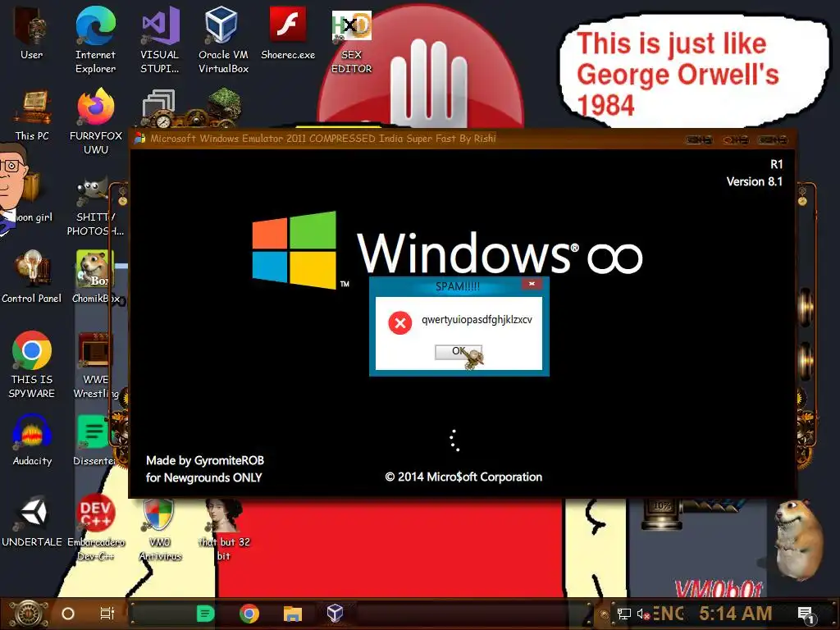Image resolution: width=840 pixels, height=630 pixels.
Task: Launch VMO Antivirus shield icon
Action: click(160, 529)
